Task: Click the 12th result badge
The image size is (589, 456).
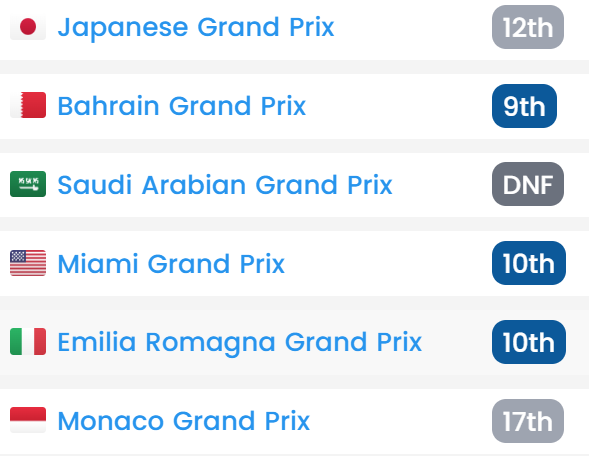Action: click(x=528, y=27)
